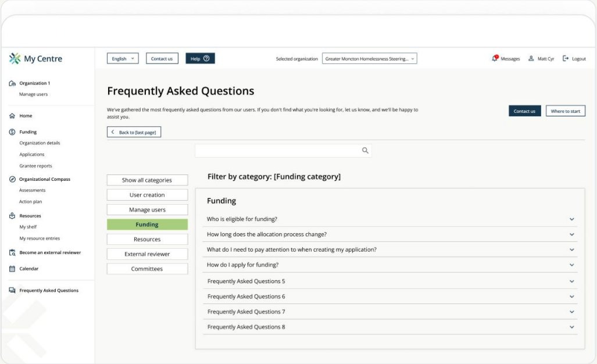Click the Organization 1 building icon
Screen dimensions: 597x364
click(12, 83)
